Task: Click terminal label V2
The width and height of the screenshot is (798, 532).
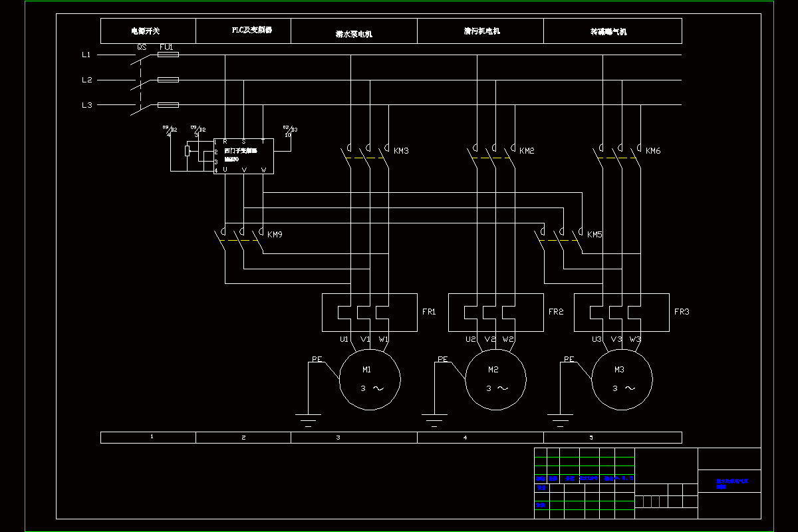Action: coord(490,339)
